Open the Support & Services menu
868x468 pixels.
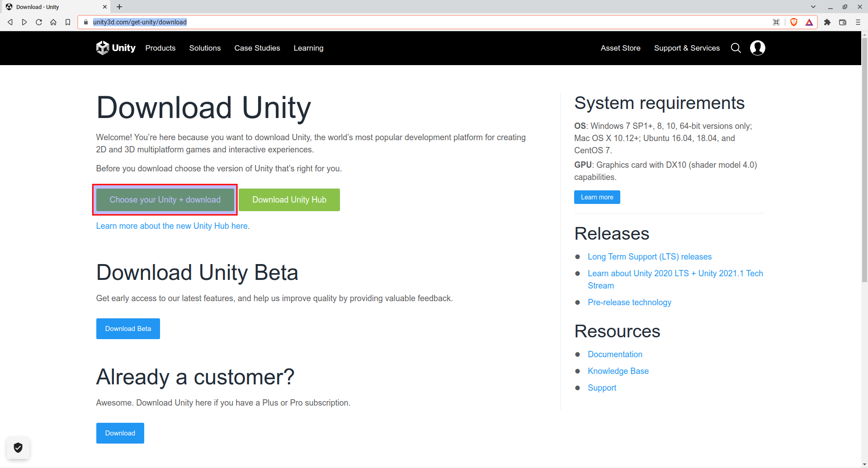(687, 48)
